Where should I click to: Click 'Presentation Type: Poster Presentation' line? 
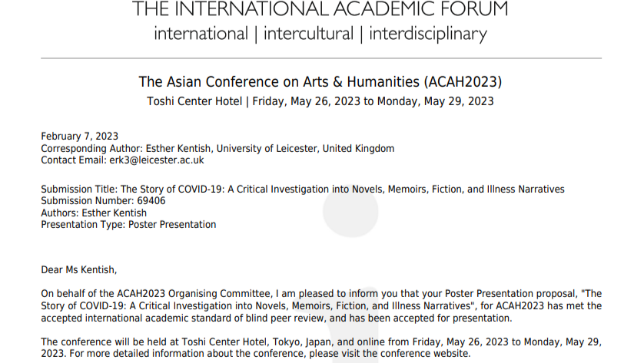128,225
